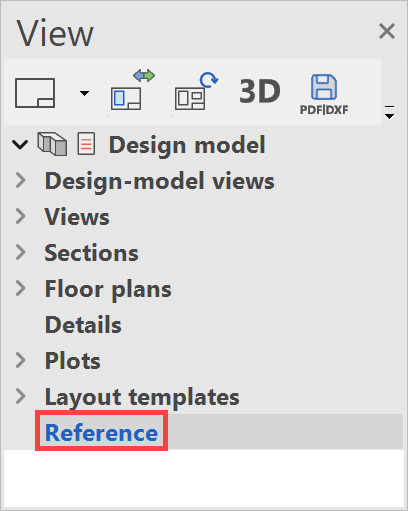Expand the Design-model views node
This screenshot has height=511, width=408.
[21, 180]
